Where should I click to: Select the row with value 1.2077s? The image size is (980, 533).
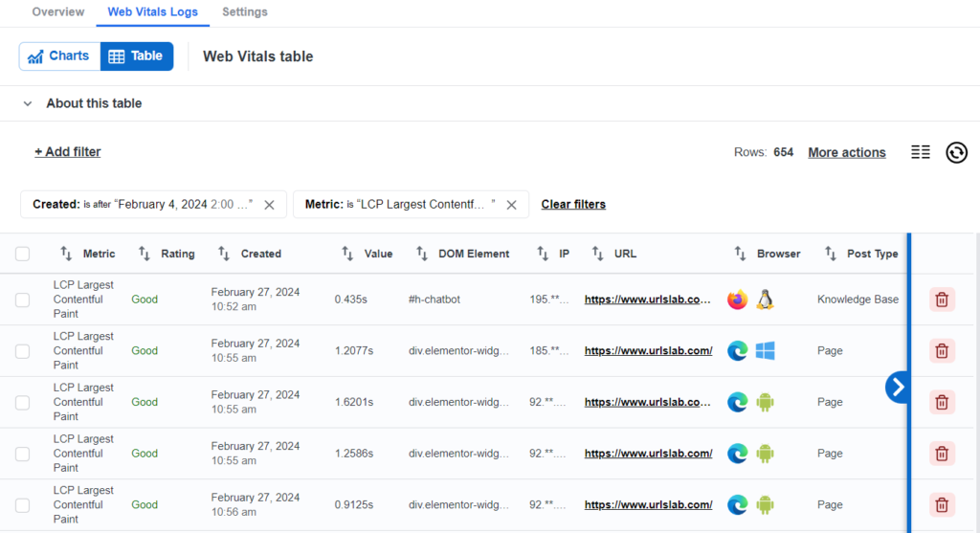(x=23, y=351)
